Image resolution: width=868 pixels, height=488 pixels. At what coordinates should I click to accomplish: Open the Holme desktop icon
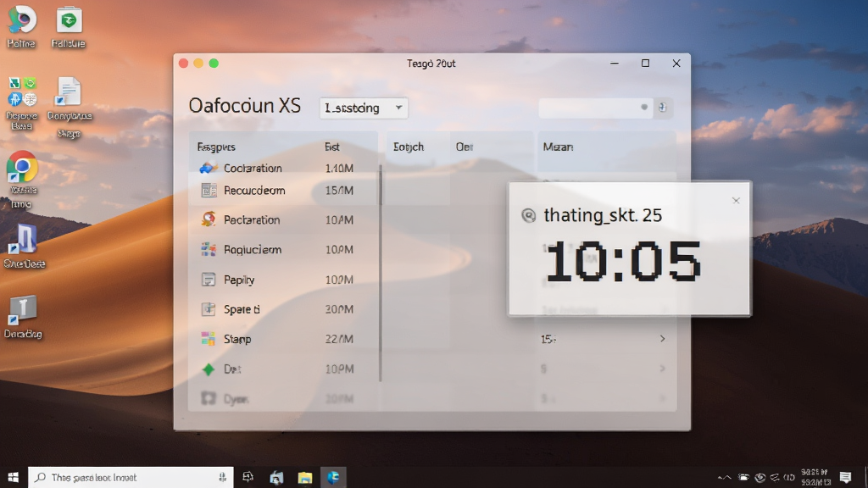pyautogui.click(x=21, y=20)
